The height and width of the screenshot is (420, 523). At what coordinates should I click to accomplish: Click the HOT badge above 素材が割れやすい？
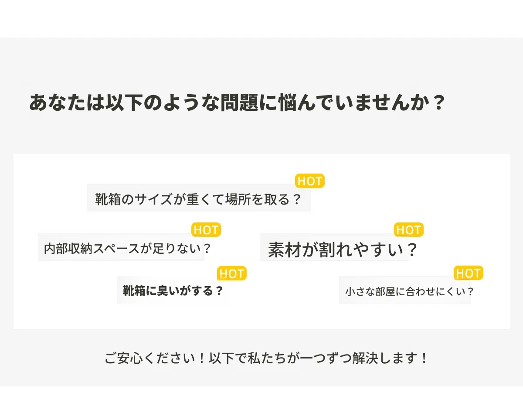(408, 230)
